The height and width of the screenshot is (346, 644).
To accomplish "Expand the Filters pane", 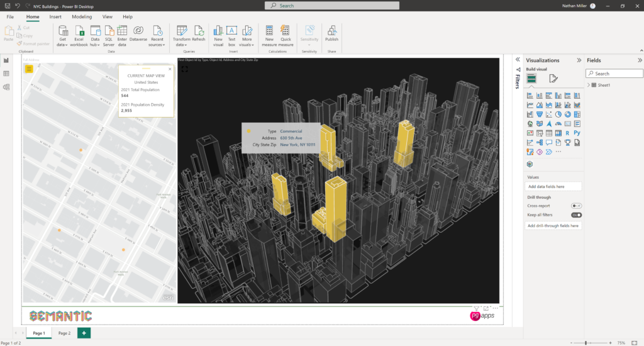I will [518, 60].
